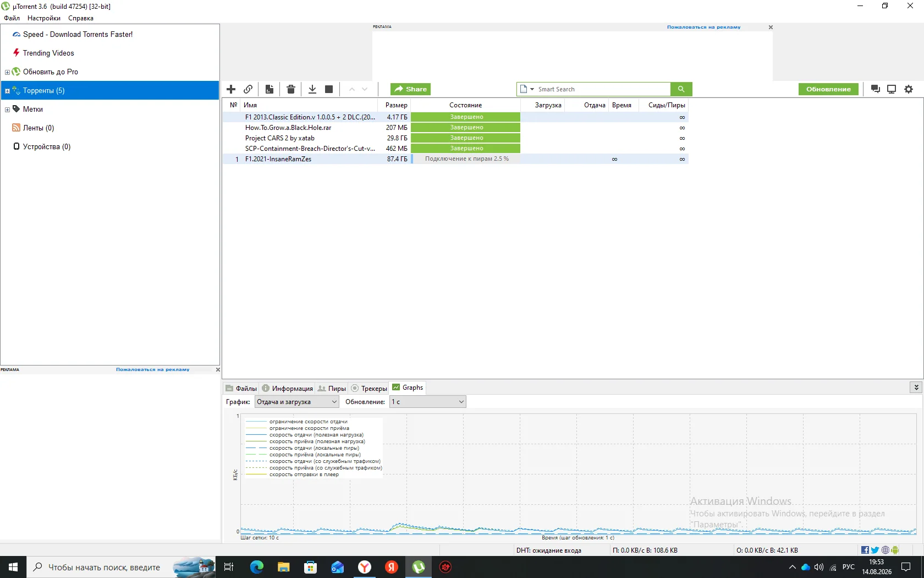
Task: Focus the Smart Search input field
Action: 603,89
